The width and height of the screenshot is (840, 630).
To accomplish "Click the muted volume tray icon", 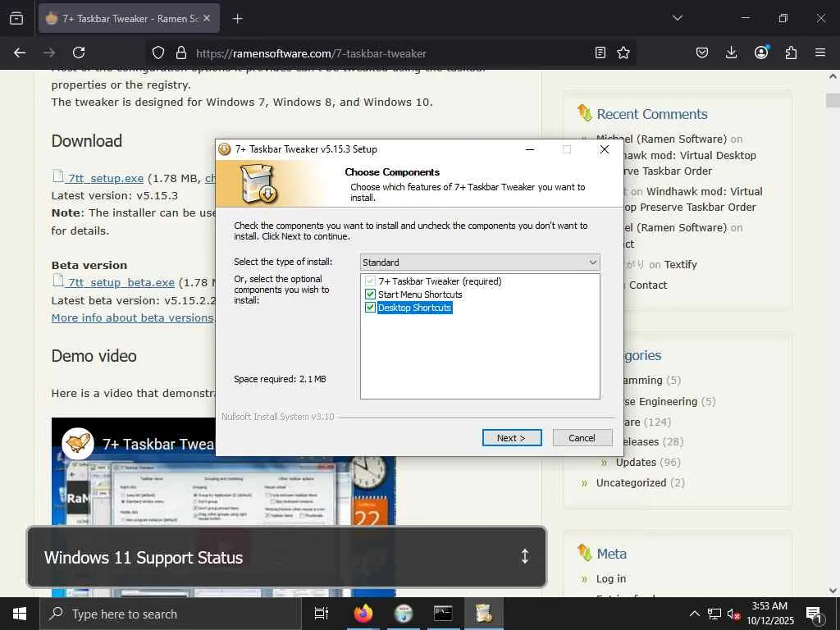I will tap(734, 614).
